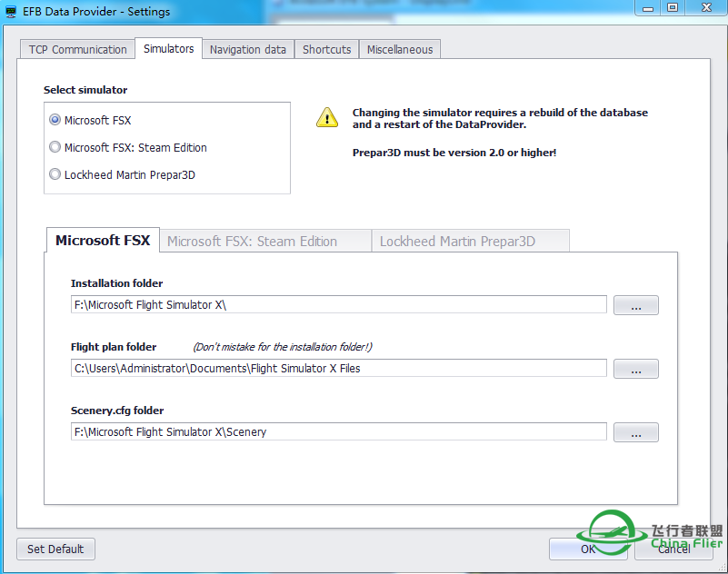Viewport: 728px width, 574px height.
Task: Close the Settings window
Action: pos(706,8)
